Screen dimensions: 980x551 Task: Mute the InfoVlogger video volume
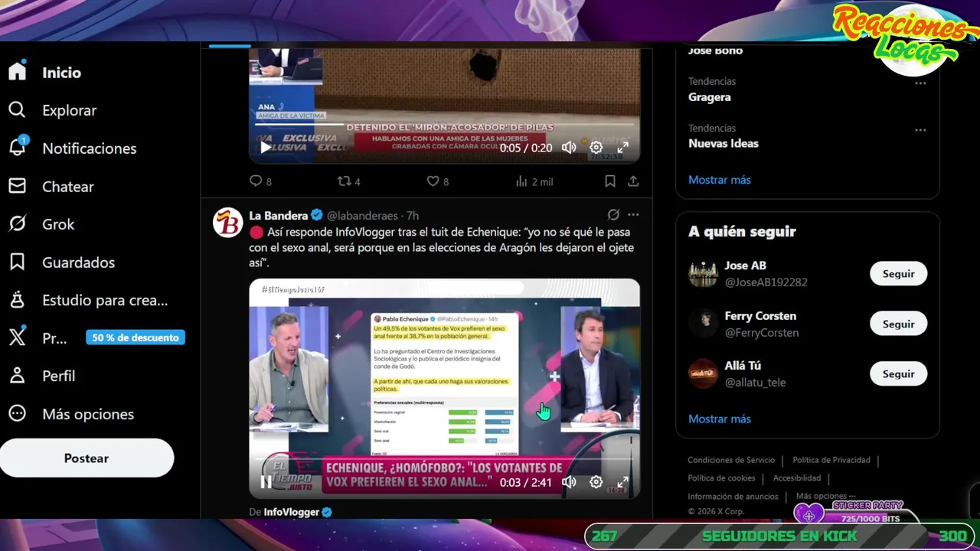click(x=569, y=482)
